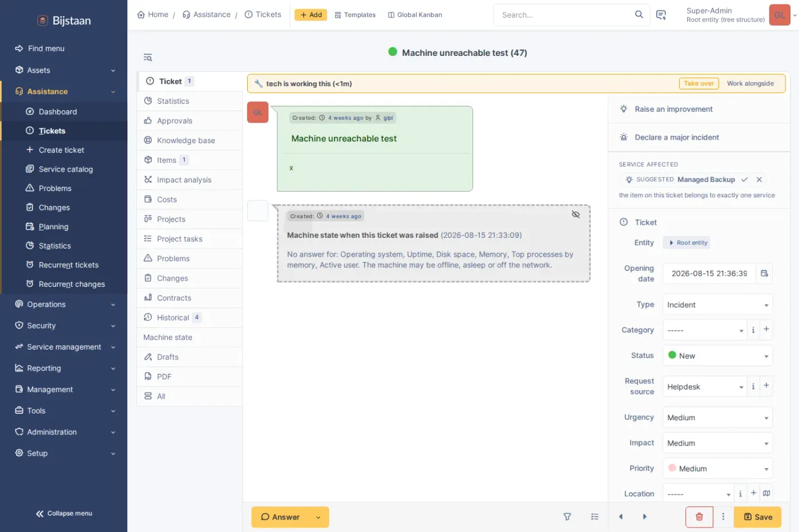Add a new category with plus icon
The width and height of the screenshot is (799, 532).
[x=766, y=330]
